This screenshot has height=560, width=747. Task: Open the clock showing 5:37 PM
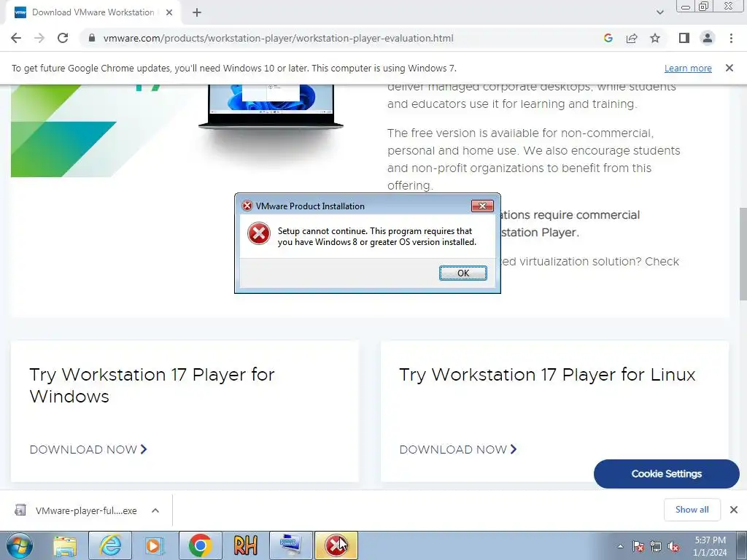point(710,546)
